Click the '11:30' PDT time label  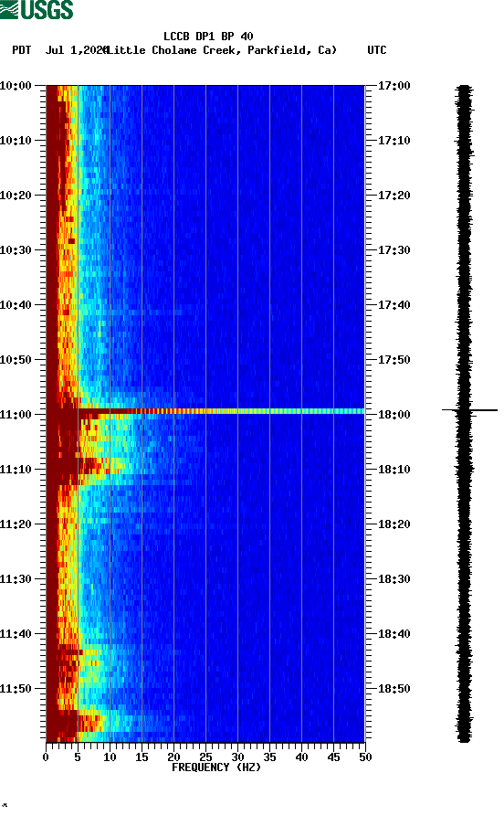pos(16,579)
